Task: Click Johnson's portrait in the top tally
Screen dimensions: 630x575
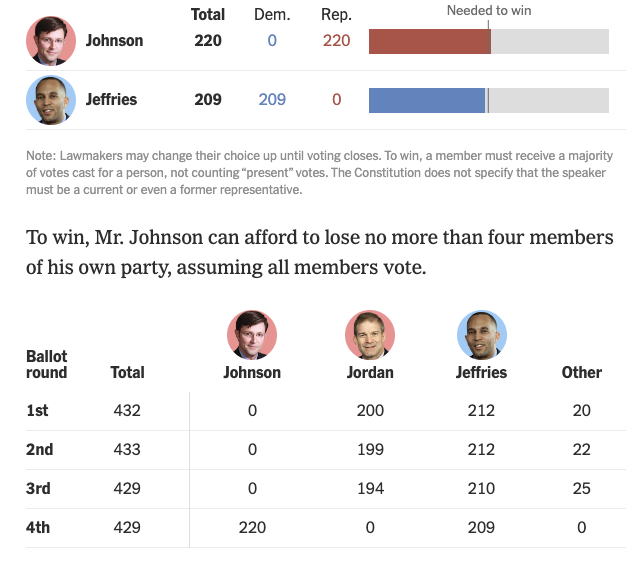Action: click(51, 41)
